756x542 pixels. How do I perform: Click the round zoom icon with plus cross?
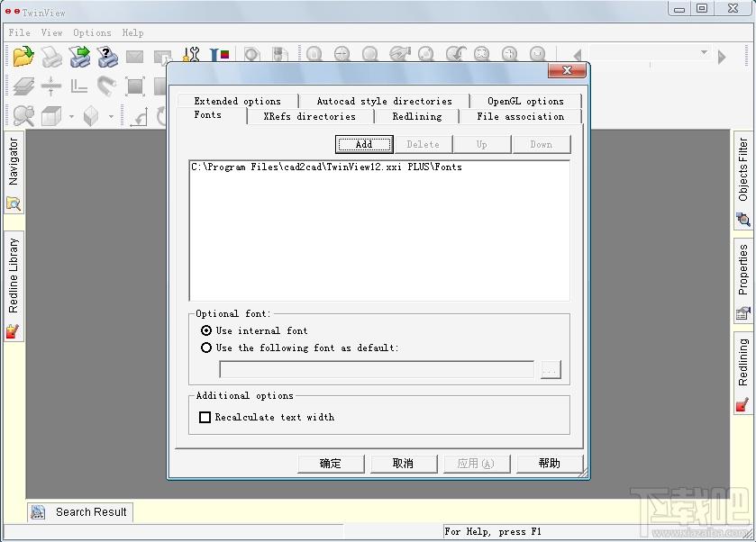342,54
